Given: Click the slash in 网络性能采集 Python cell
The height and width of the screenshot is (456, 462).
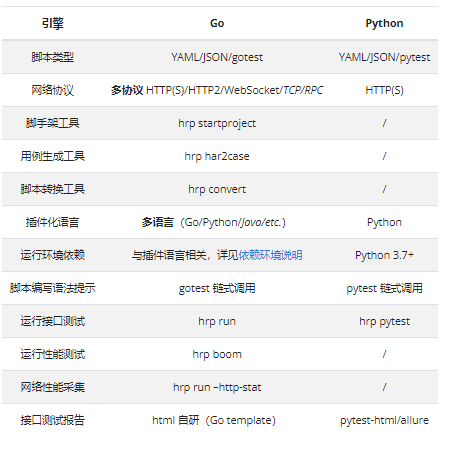Looking at the screenshot, I should coord(384,387).
